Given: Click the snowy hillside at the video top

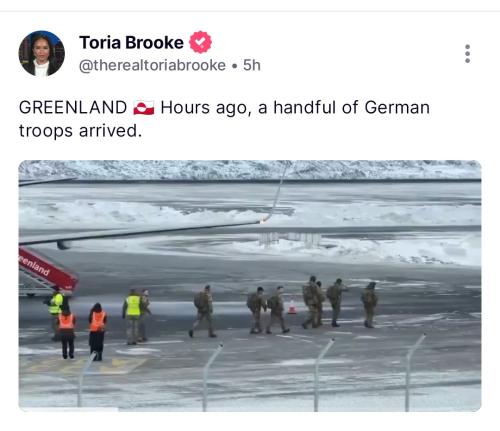Looking at the screenshot, I should tap(250, 170).
